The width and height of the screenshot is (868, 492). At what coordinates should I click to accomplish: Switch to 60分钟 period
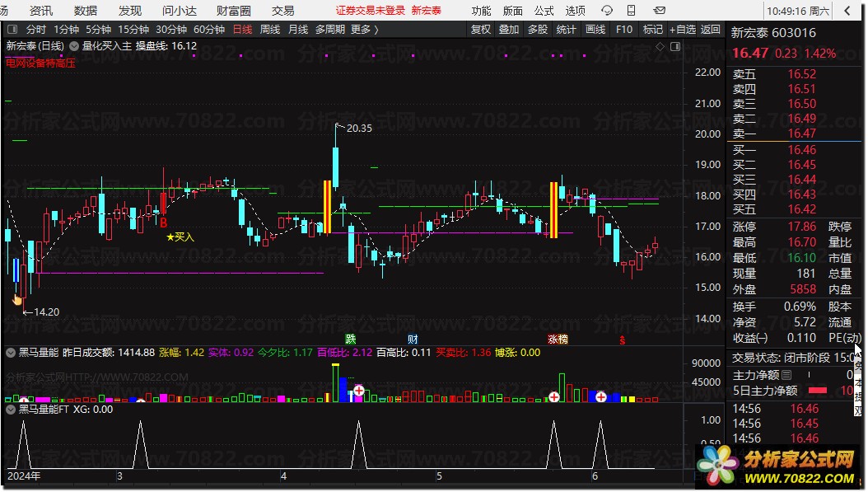tap(209, 30)
